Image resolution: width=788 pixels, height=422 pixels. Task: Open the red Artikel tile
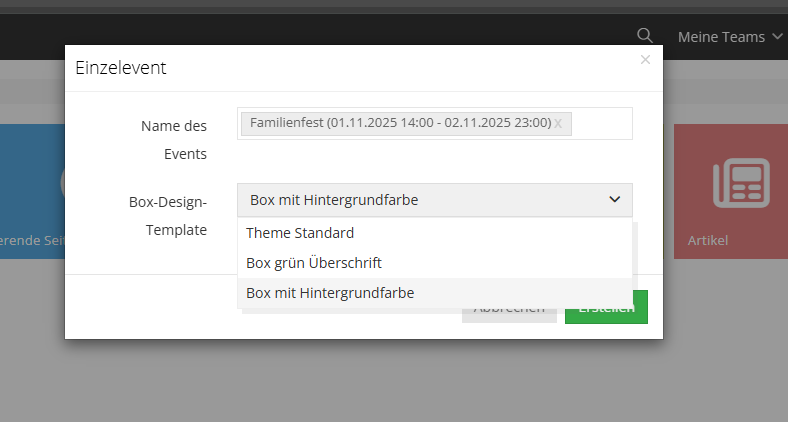731,191
